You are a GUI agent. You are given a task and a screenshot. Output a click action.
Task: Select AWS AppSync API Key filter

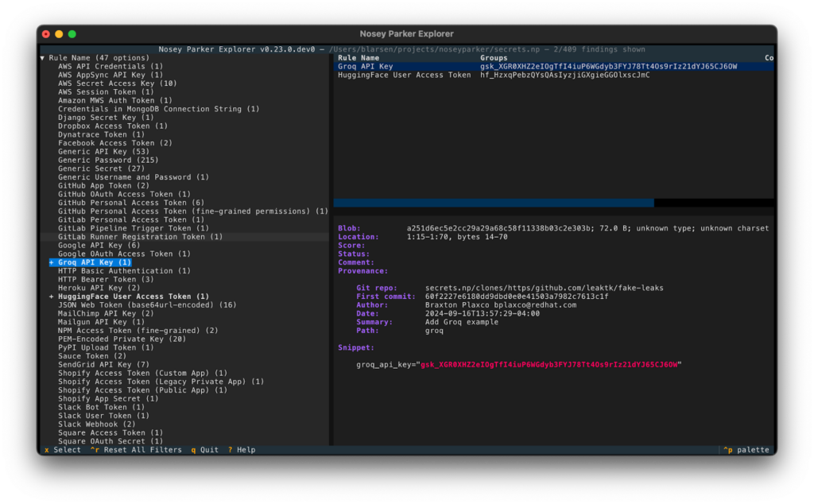point(110,75)
